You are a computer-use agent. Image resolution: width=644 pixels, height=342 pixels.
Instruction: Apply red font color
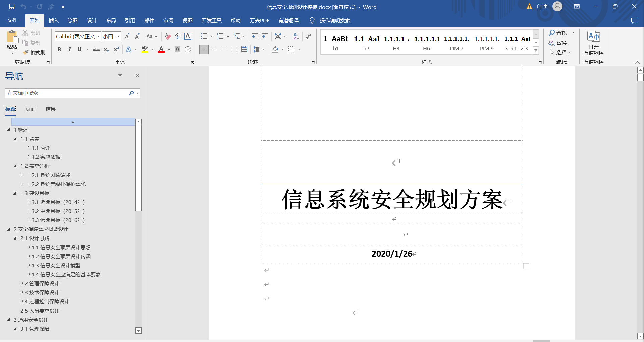161,49
